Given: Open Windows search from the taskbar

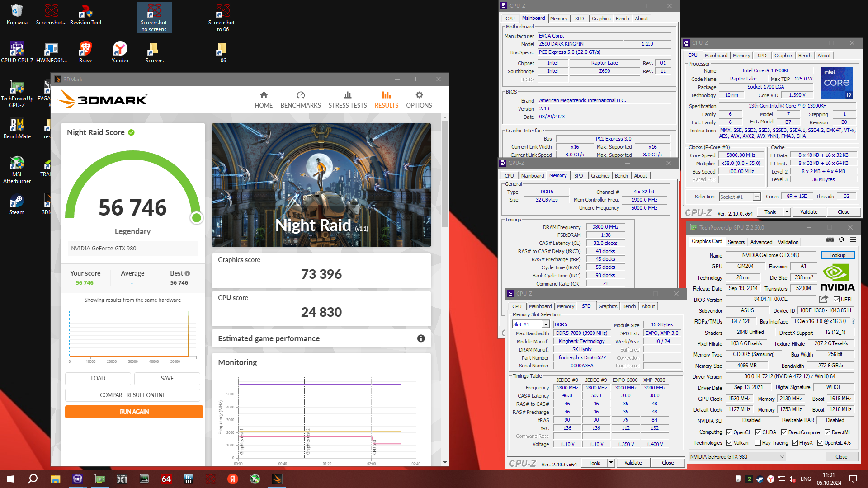Looking at the screenshot, I should coord(33,479).
